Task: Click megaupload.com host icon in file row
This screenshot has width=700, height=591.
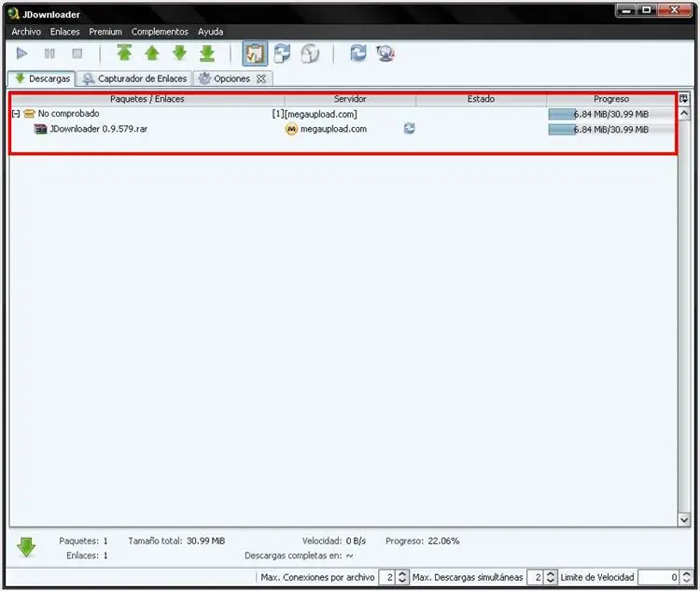Action: pos(291,130)
